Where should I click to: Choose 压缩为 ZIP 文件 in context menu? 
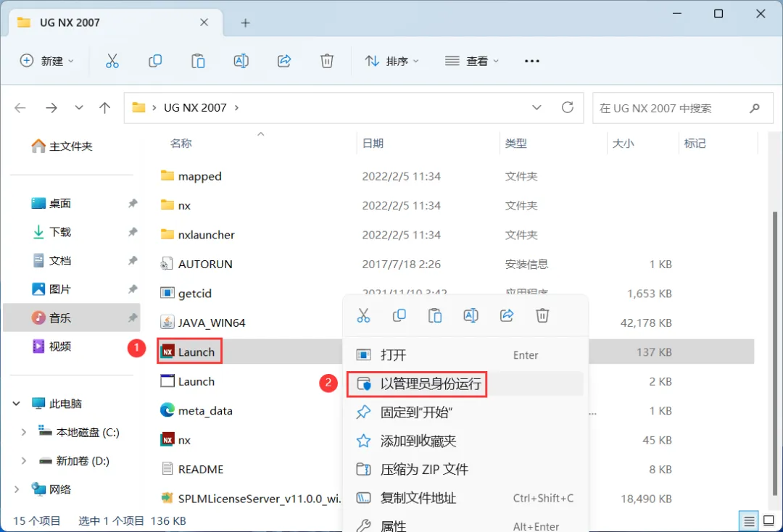tap(465, 469)
